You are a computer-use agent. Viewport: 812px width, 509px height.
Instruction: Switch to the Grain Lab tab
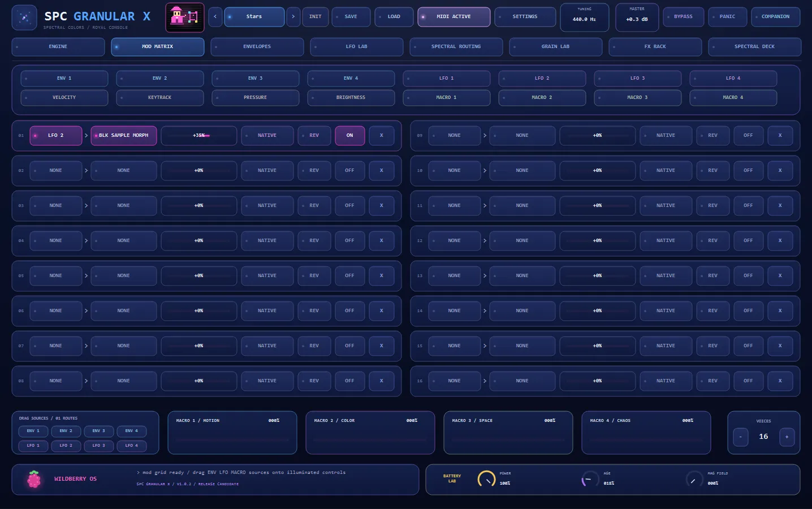click(x=556, y=47)
